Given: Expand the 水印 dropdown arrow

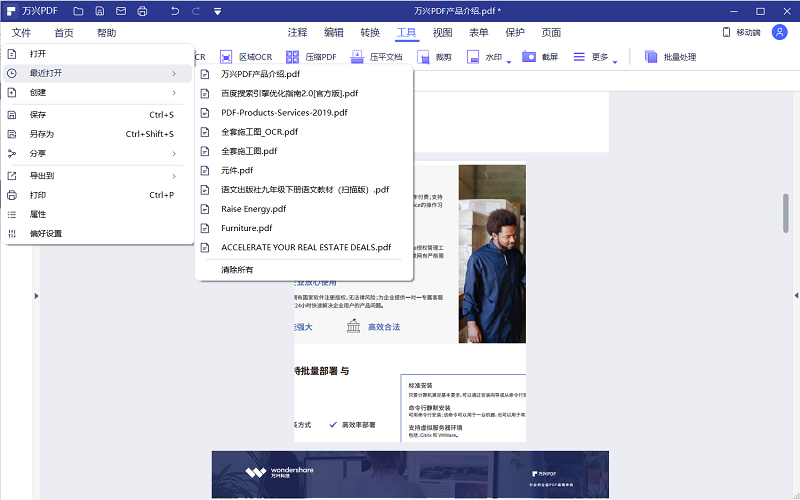Looking at the screenshot, I should 509,62.
